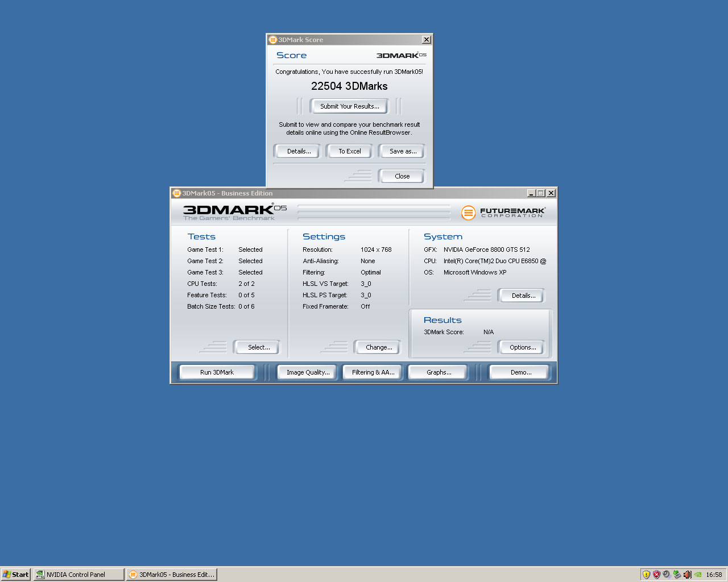
Task: Open the Image Quality tool
Action: click(308, 372)
